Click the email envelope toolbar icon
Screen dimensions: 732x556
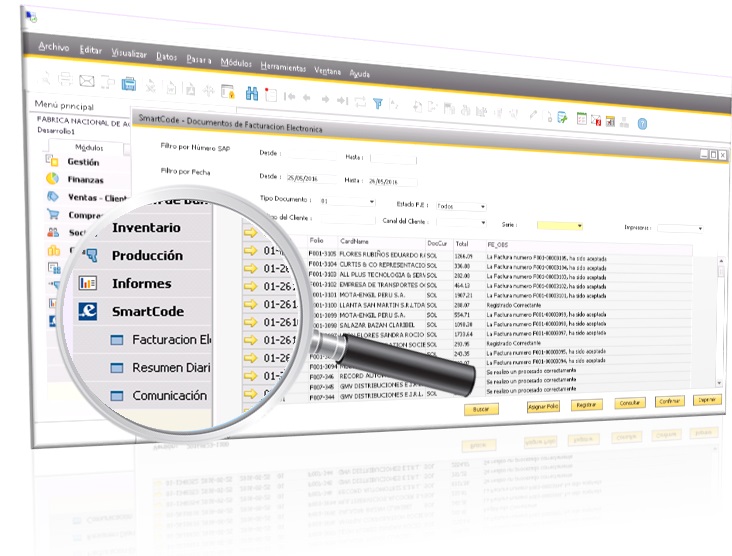point(86,80)
